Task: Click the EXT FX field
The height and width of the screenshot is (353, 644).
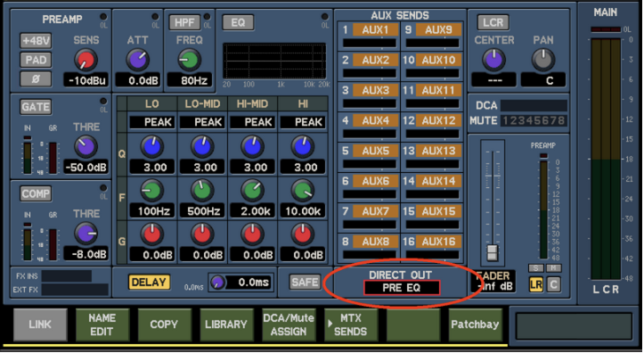Action: point(75,290)
